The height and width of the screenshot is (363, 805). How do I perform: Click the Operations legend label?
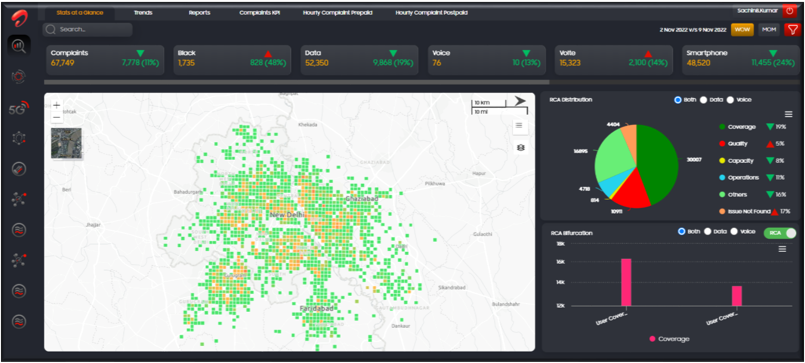[x=743, y=178]
